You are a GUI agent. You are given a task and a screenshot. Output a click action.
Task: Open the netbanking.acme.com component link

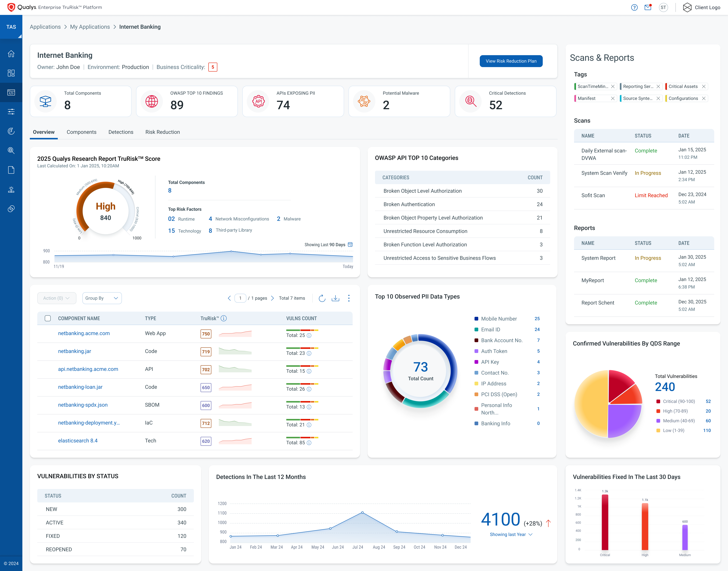click(x=84, y=333)
